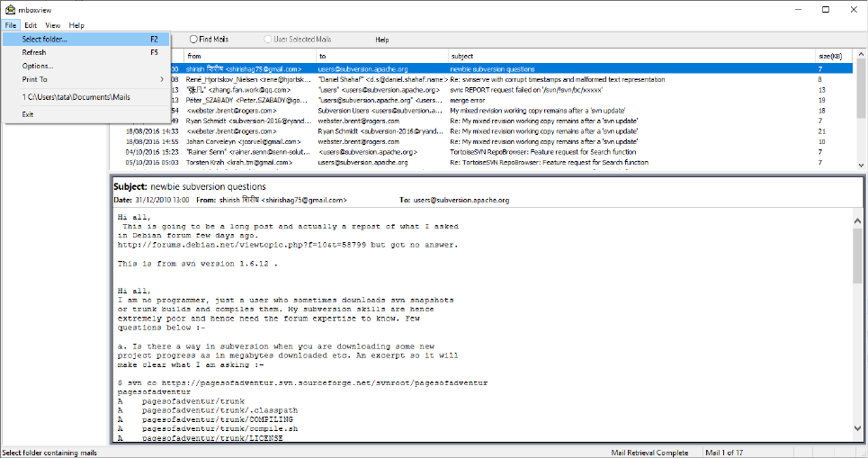
Task: Click the To address in message header
Action: (x=461, y=201)
